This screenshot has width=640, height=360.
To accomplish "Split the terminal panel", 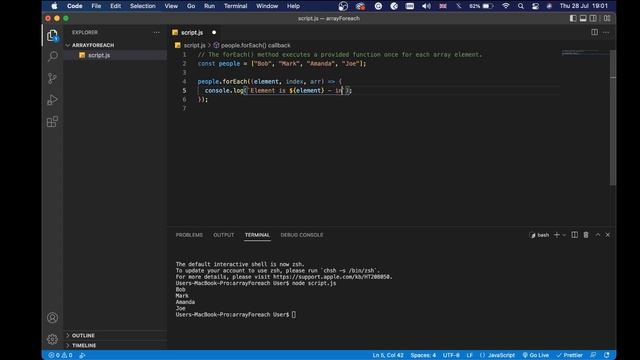I will point(574,235).
